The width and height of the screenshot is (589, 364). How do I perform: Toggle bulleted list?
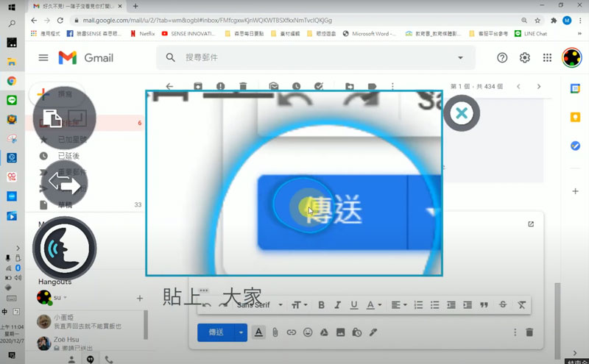(434, 304)
